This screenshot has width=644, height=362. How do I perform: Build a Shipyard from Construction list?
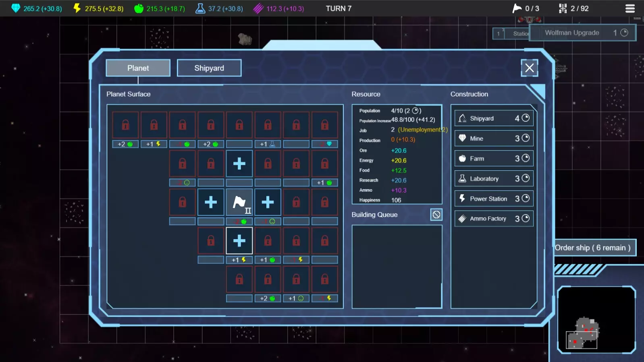coord(494,118)
